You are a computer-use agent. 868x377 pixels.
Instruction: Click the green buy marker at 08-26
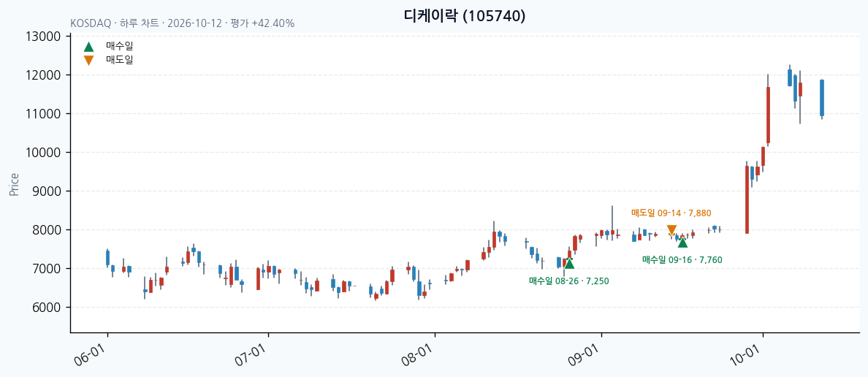[x=569, y=264]
